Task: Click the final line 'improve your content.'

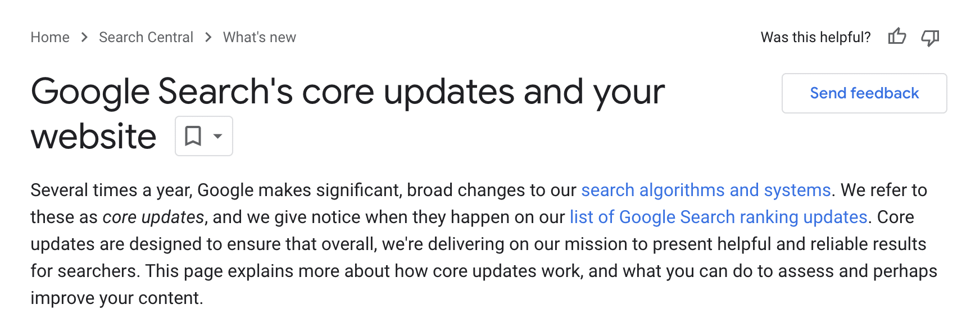Action: tap(117, 298)
